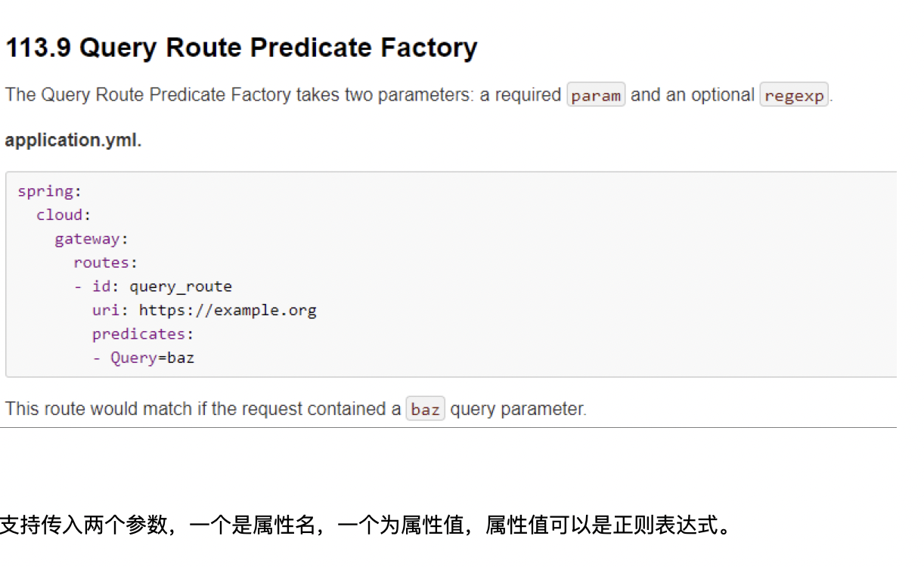Click the inline "baz" code tag below the code block

425,410
